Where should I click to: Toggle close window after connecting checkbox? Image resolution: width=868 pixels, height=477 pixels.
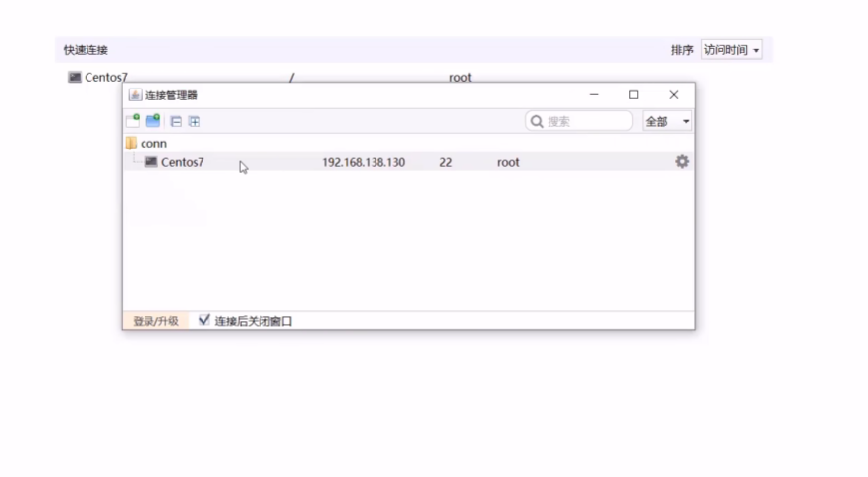[204, 320]
